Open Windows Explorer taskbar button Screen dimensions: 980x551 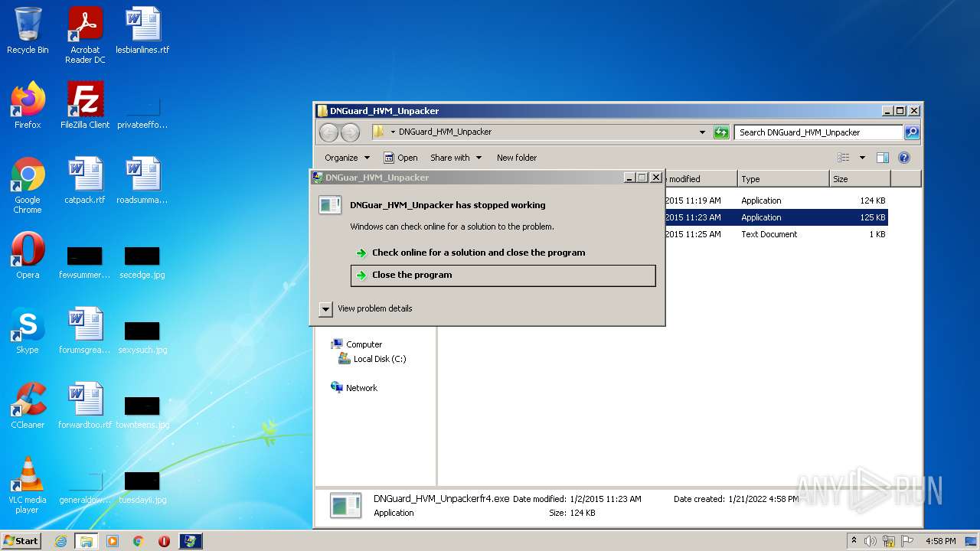(87, 541)
